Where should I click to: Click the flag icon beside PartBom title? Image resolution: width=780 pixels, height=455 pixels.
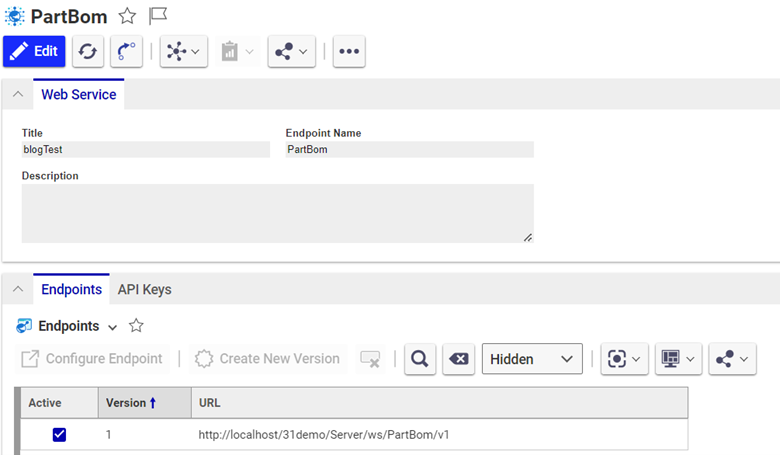point(157,16)
